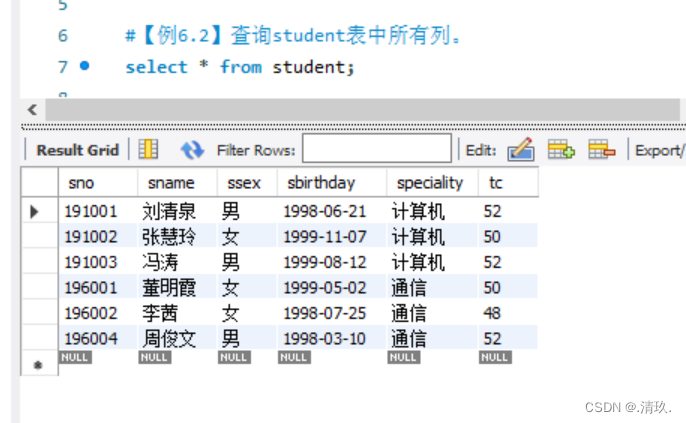Image resolution: width=686 pixels, height=423 pixels.
Task: Click the NULL cell under tc column
Action: coord(495,357)
